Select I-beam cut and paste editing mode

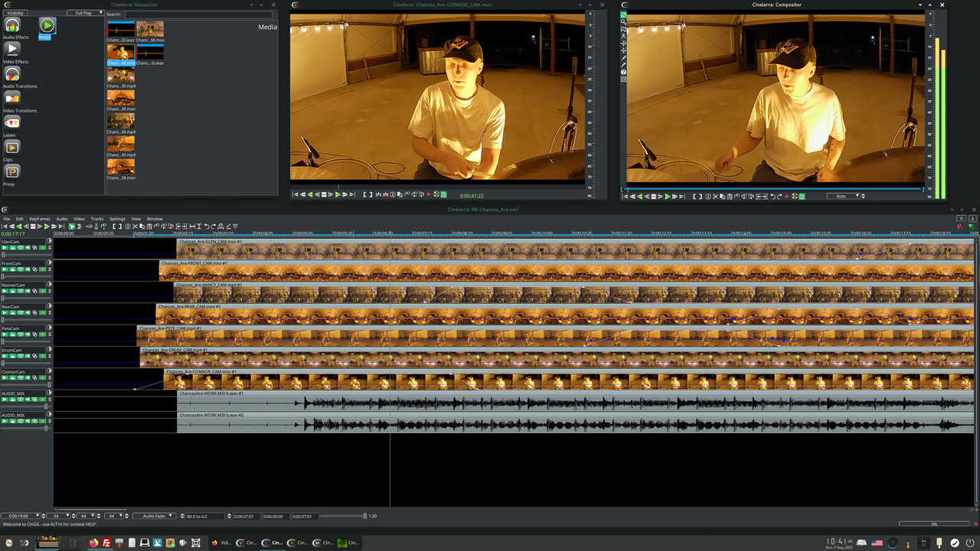[x=79, y=227]
